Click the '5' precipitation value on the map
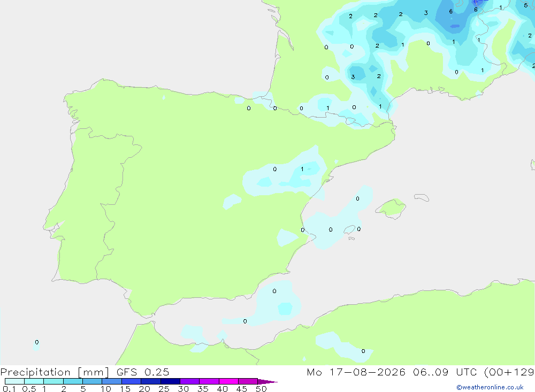Screen dimensions: 535x392 (525, 5)
